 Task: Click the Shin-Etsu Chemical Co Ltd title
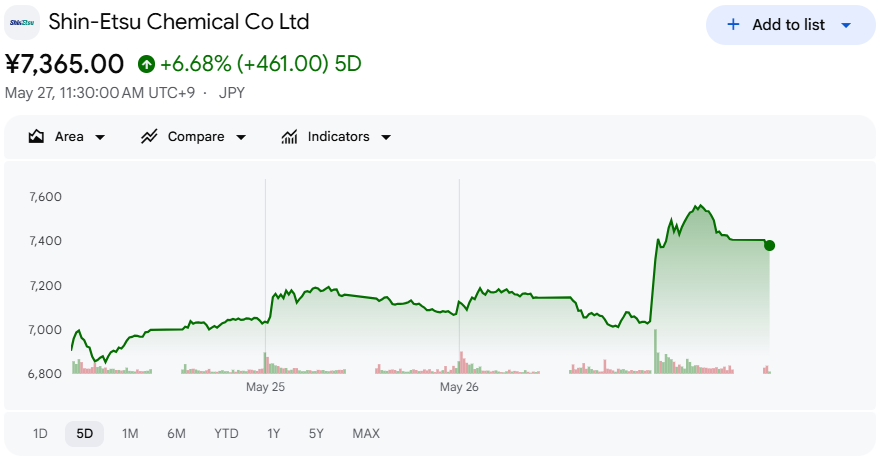tap(179, 22)
